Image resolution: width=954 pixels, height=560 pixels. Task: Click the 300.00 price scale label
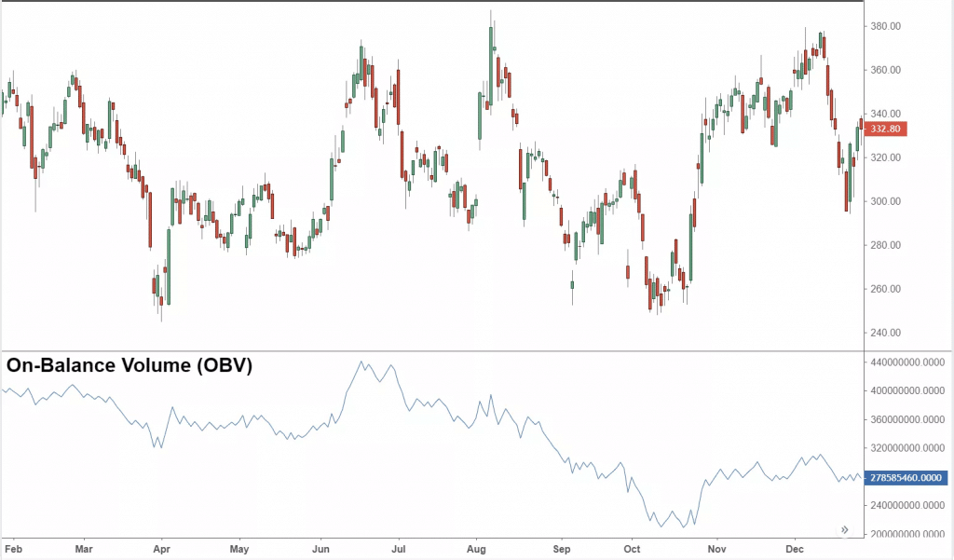coord(883,201)
